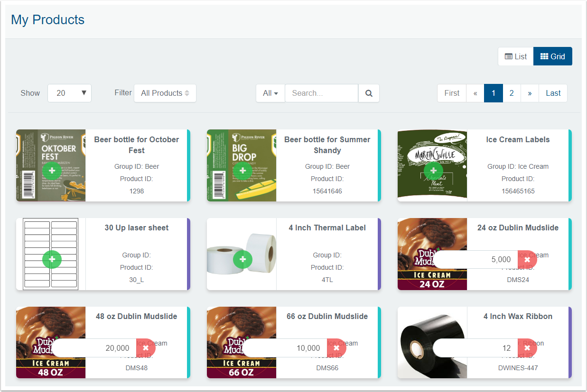This screenshot has height=392, width=587.
Task: Open the All search scope dropdown
Action: coord(270,93)
